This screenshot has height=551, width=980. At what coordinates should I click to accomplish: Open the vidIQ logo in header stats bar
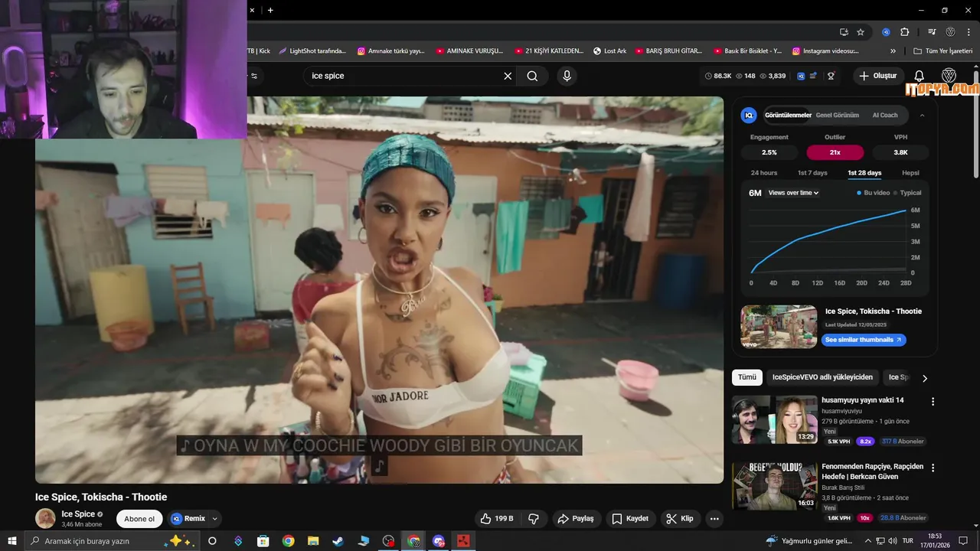801,76
